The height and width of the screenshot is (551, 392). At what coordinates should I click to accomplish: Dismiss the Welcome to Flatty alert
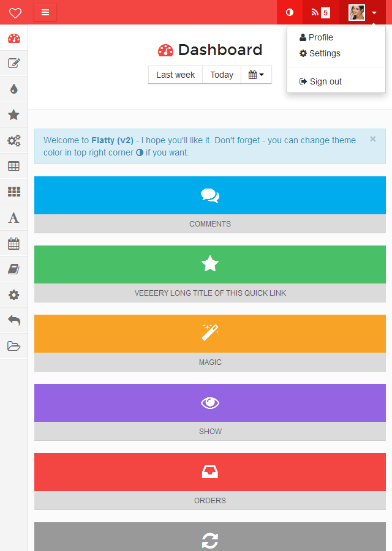pos(372,139)
